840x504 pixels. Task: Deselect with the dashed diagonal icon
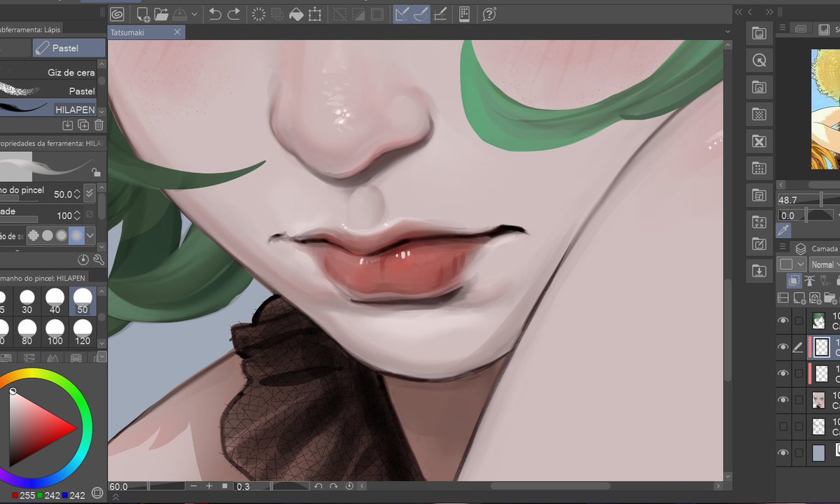339,14
